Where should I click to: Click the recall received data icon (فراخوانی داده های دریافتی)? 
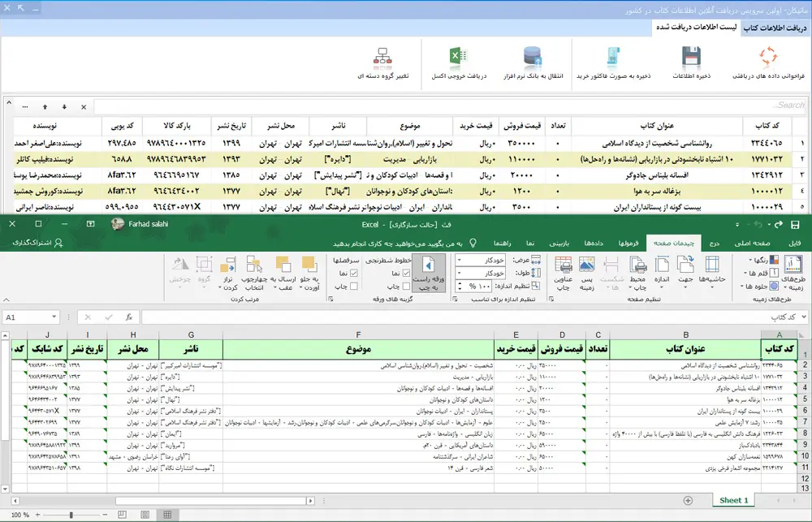(768, 56)
